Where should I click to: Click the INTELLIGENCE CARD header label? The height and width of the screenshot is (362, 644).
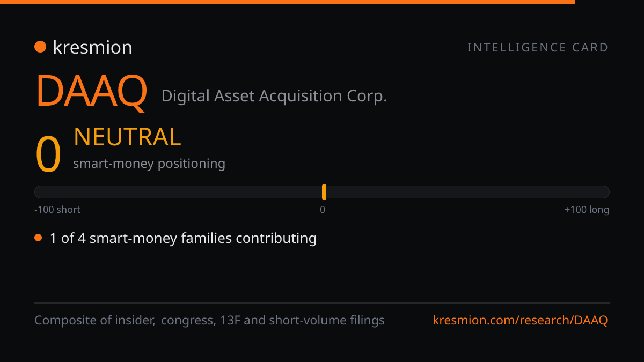click(538, 47)
